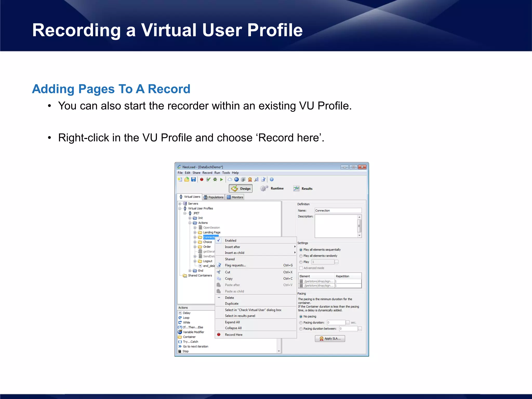Expand the Choice folder node
This screenshot has height=399, width=532.
pyautogui.click(x=195, y=242)
